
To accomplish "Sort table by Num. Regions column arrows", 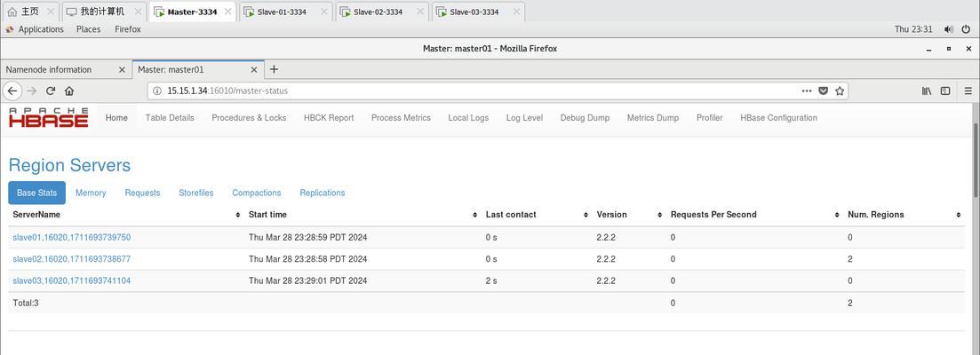I will click(959, 215).
